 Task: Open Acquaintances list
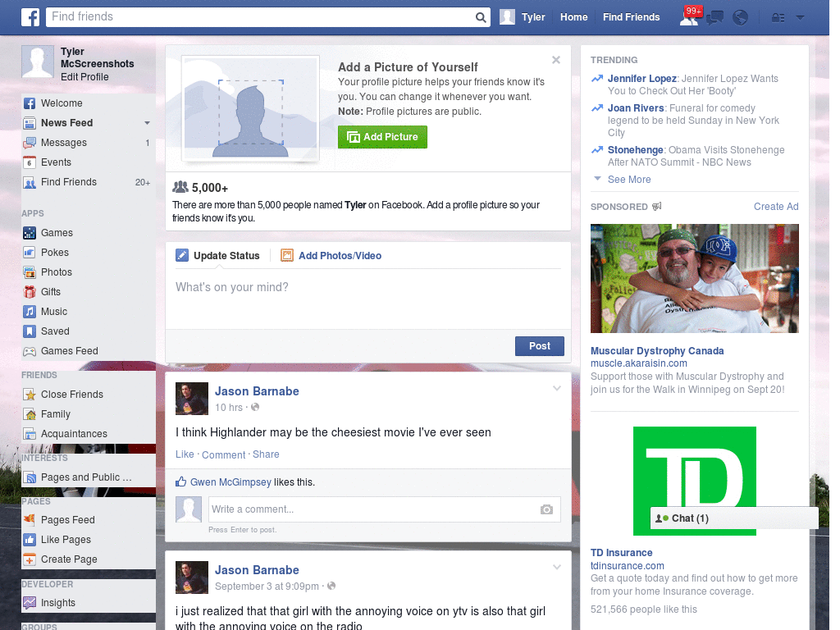[x=89, y=434]
